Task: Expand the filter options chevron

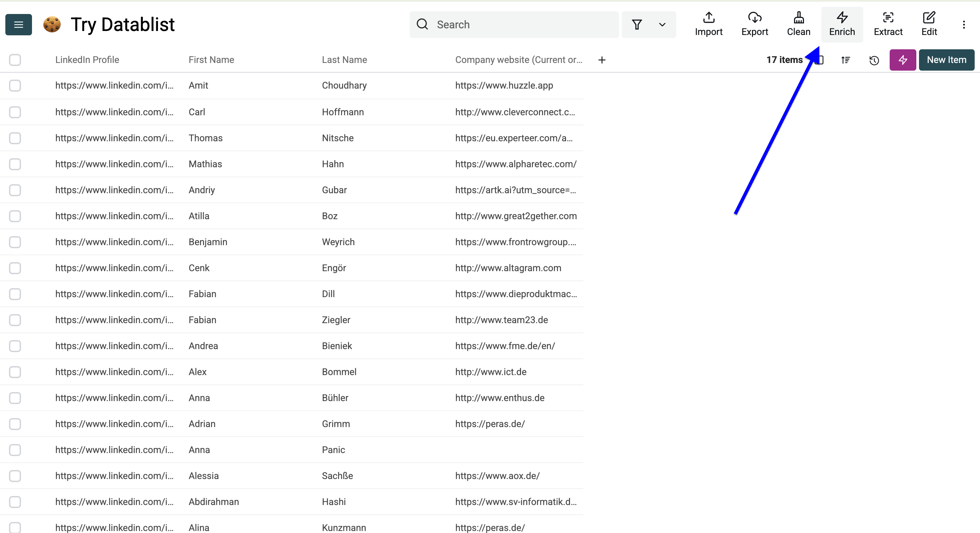Action: click(x=662, y=25)
